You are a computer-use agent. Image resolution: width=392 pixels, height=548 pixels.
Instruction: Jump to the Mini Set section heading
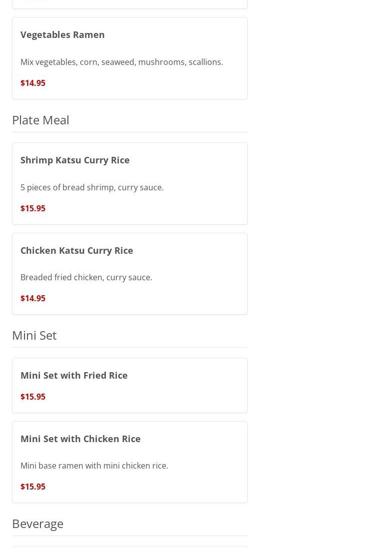pyautogui.click(x=34, y=335)
